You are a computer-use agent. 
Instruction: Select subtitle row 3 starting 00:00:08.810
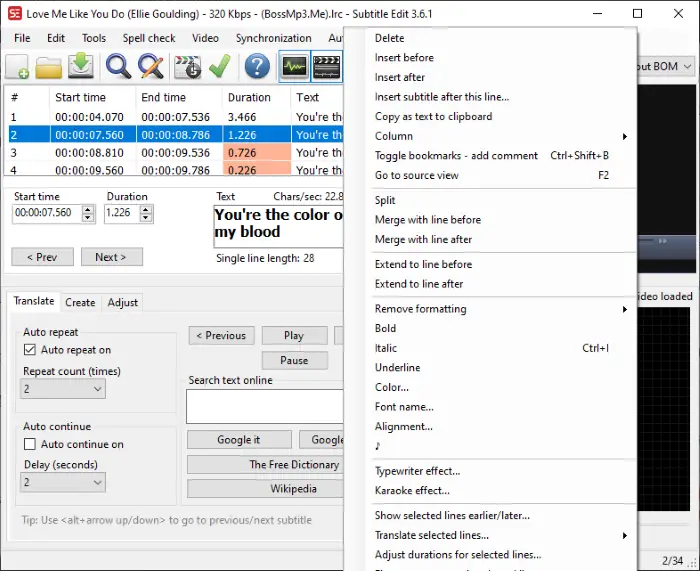click(176, 153)
